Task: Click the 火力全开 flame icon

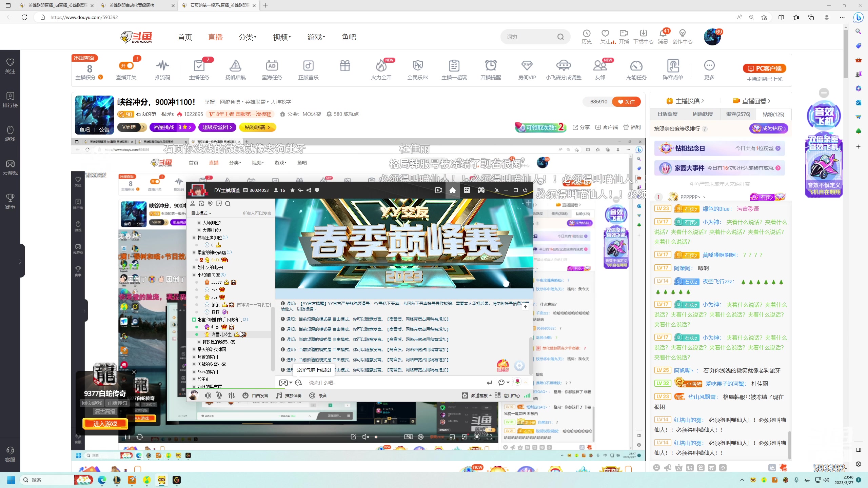Action: pyautogui.click(x=381, y=65)
